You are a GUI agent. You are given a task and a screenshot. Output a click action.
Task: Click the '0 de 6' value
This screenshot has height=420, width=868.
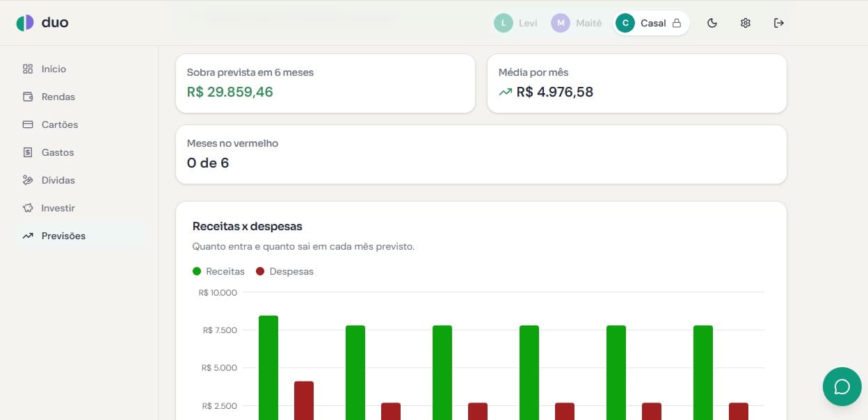tap(208, 163)
